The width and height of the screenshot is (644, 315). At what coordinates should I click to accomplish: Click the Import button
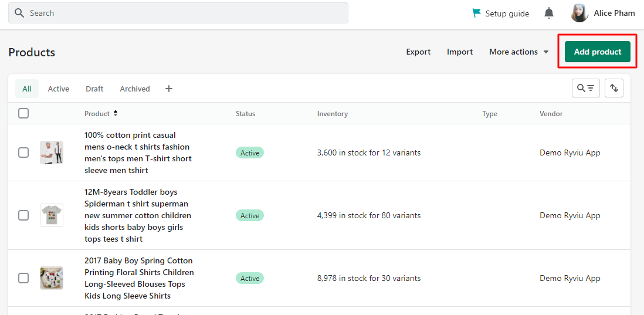coord(460,52)
